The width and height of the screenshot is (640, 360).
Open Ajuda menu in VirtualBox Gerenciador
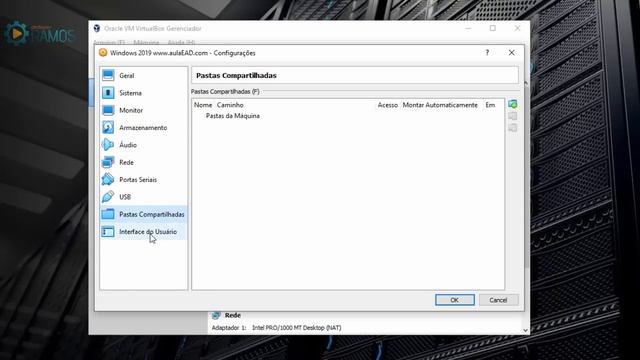pyautogui.click(x=181, y=42)
